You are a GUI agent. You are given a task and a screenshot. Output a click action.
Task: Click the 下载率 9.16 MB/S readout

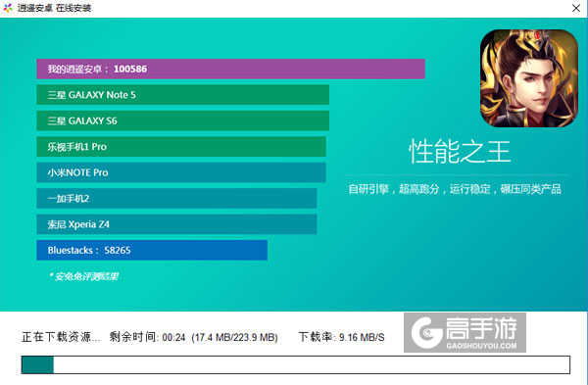342,337
